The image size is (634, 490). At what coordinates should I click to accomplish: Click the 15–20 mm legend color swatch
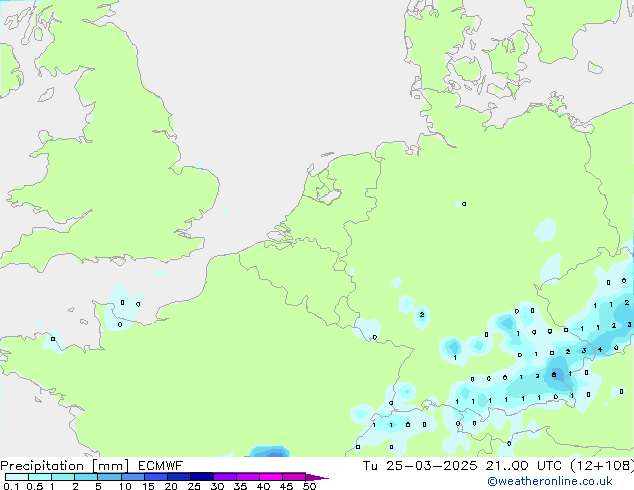pyautogui.click(x=156, y=477)
